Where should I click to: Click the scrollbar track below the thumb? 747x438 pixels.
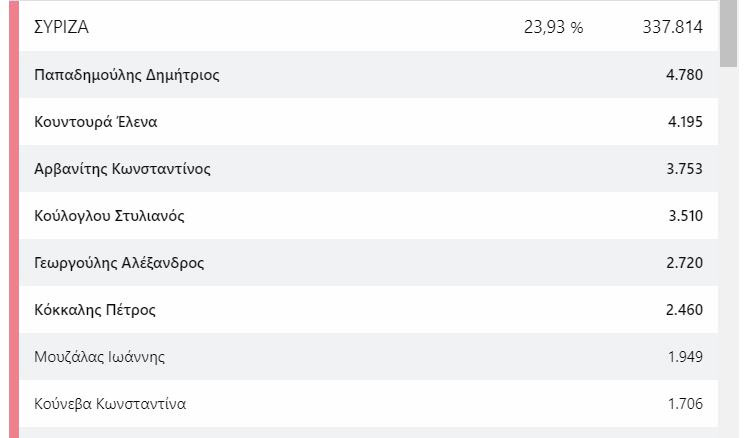tap(728, 253)
